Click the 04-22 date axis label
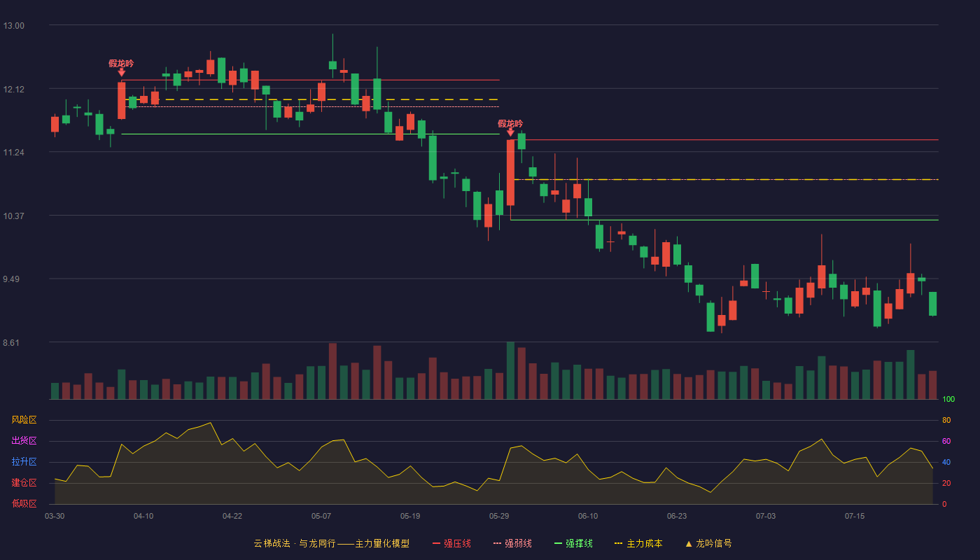Image resolution: width=980 pixels, height=560 pixels. (232, 516)
